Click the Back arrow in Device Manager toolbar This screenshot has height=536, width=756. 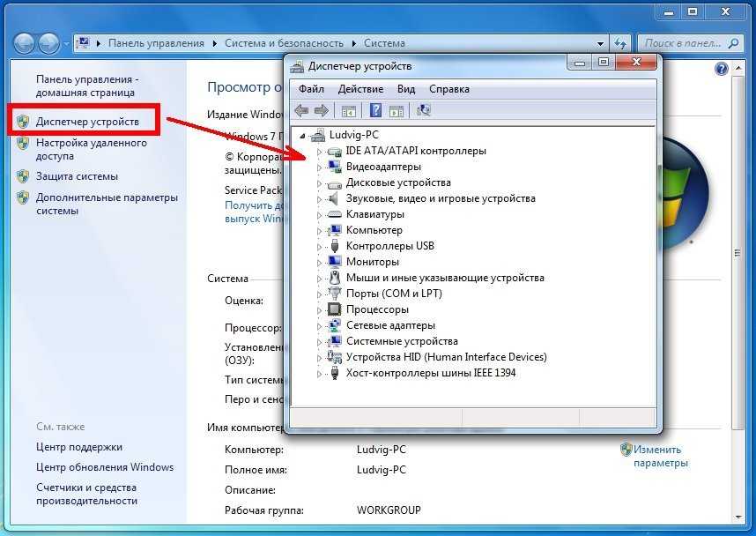click(x=302, y=111)
